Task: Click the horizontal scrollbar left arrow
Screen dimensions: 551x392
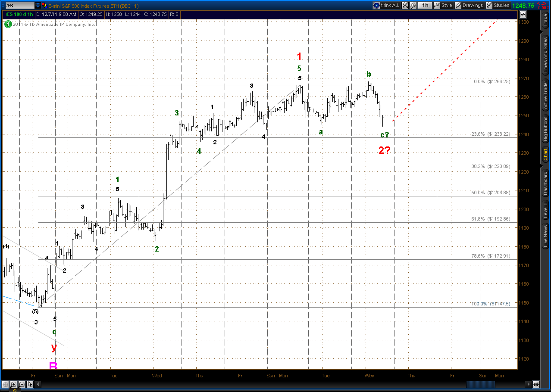Action: 38,384
